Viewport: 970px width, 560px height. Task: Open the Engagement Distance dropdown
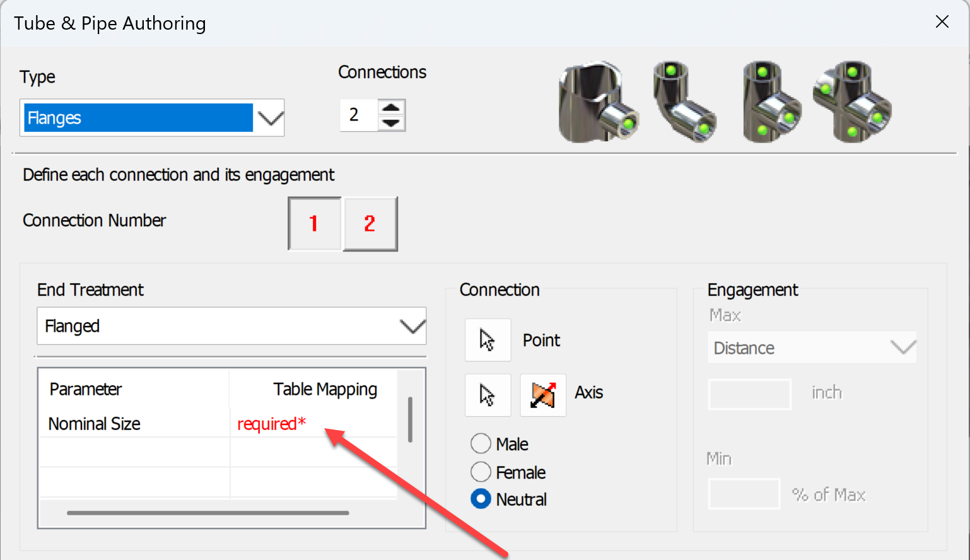[x=903, y=347]
